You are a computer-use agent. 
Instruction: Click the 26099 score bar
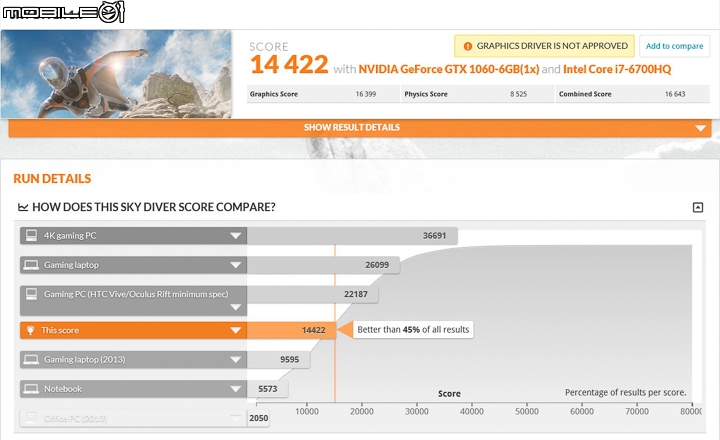(x=323, y=265)
